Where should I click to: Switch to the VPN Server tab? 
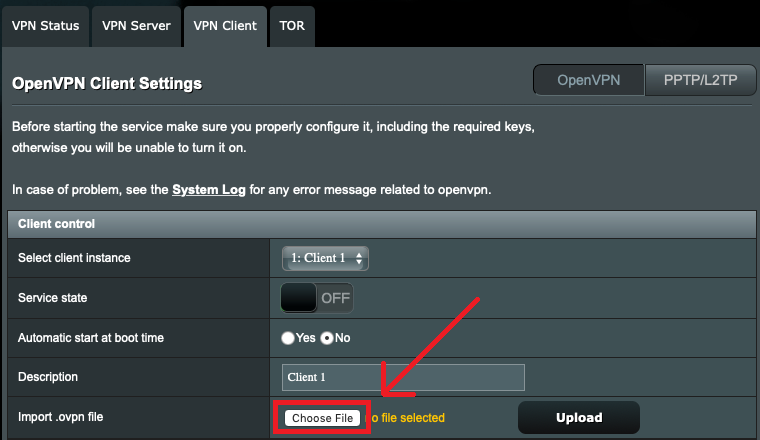point(136,26)
